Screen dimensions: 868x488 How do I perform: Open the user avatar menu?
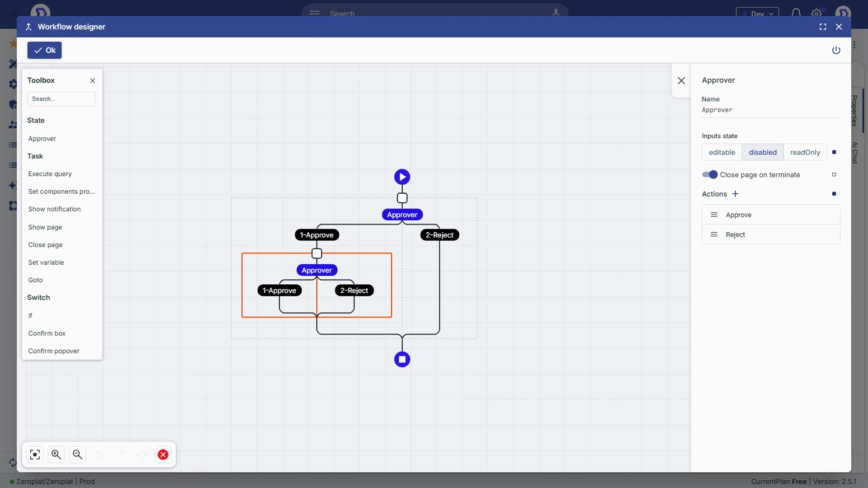tap(843, 13)
